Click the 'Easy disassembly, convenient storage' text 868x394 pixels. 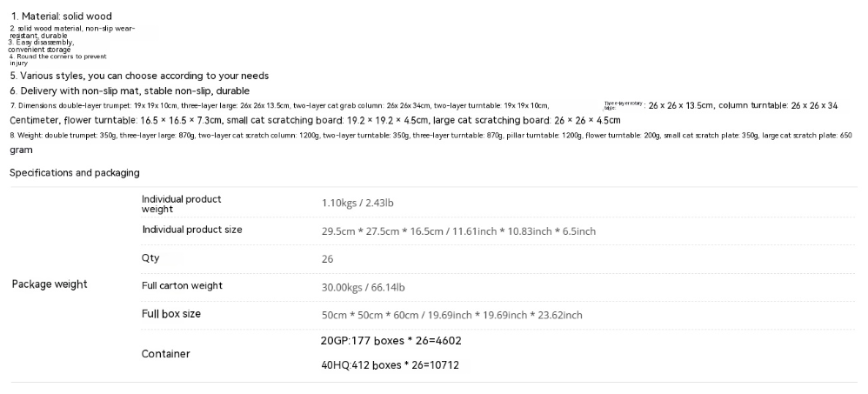[x=41, y=46]
